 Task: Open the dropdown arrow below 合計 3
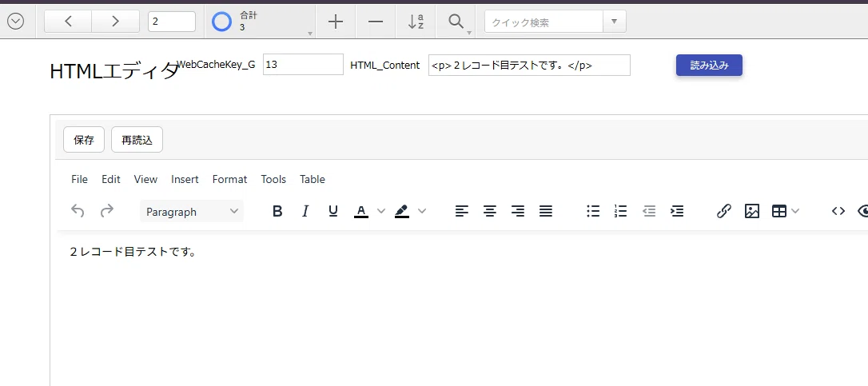310,34
